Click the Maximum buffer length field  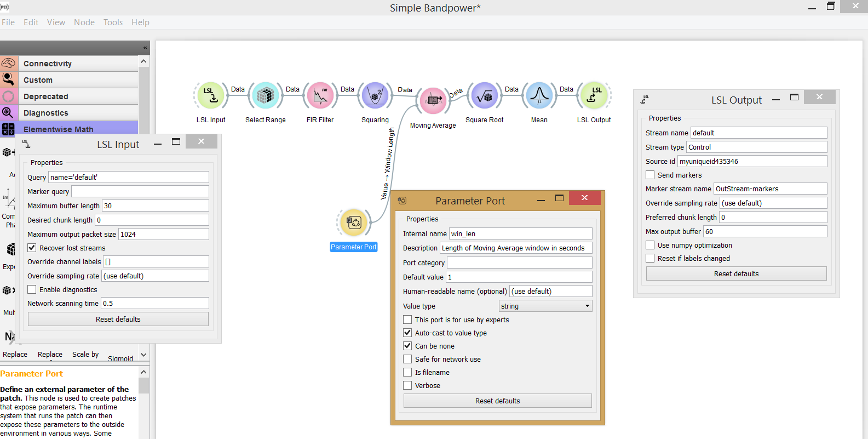156,206
